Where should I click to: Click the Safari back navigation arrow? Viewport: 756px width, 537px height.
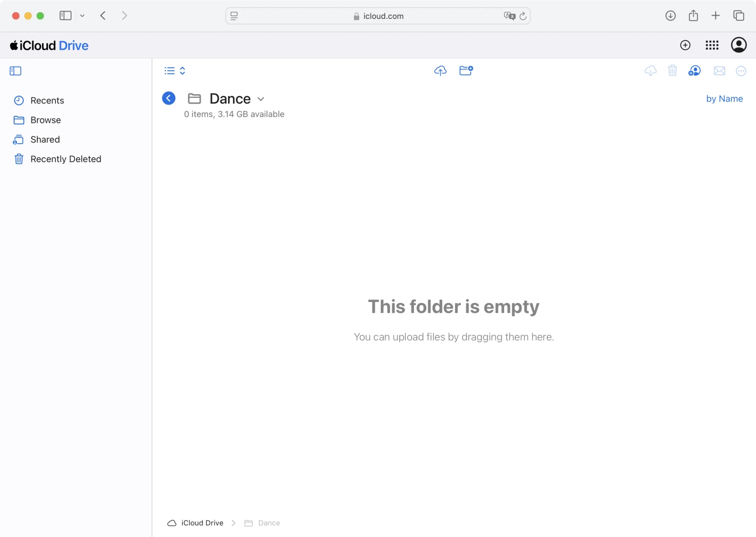pos(103,15)
